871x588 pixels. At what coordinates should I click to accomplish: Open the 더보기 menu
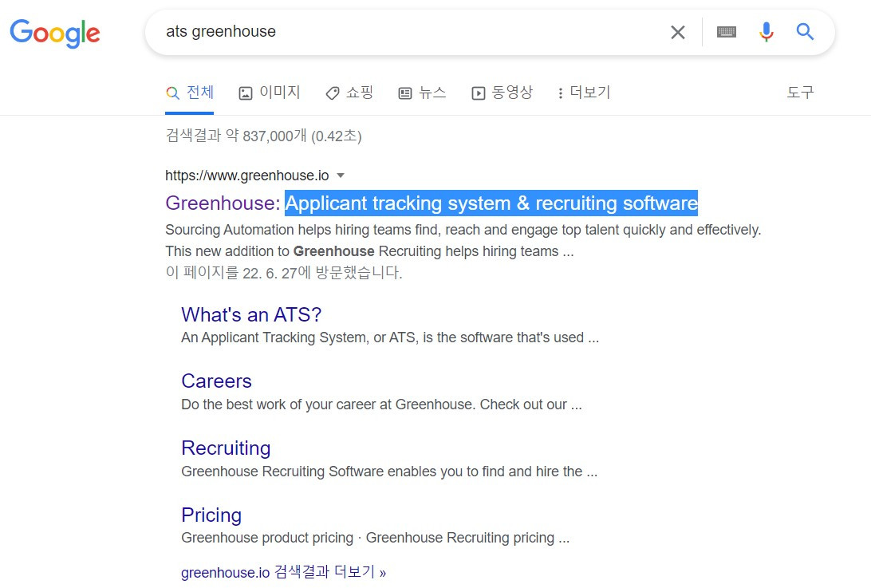[584, 93]
